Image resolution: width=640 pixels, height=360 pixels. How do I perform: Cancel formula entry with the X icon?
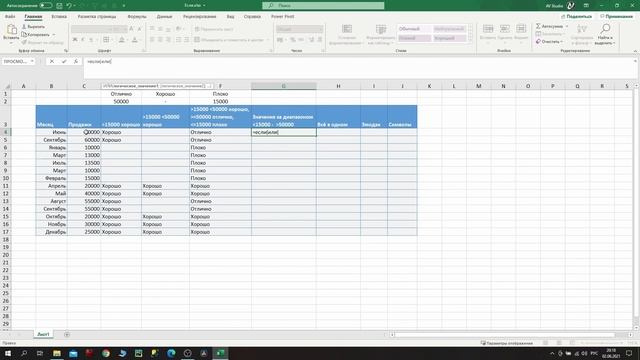[52, 61]
